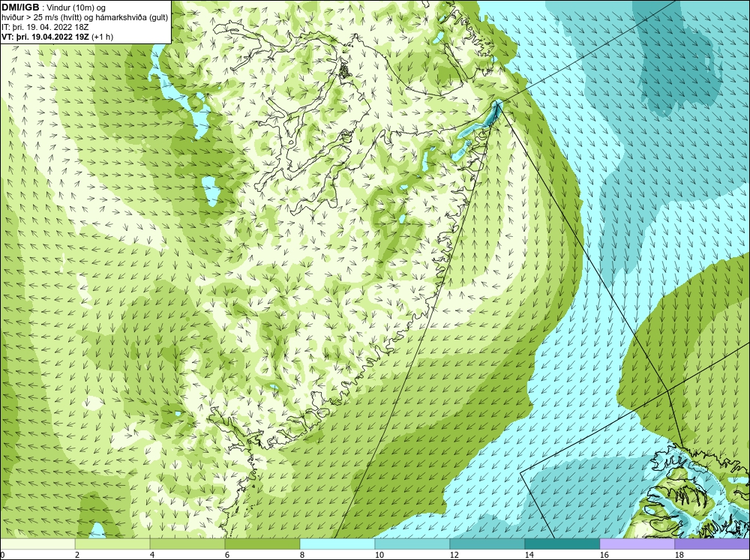Click the 8–10 m/s light cyan legend swatch
Viewport: 750px width, 560px height.
click(x=337, y=544)
